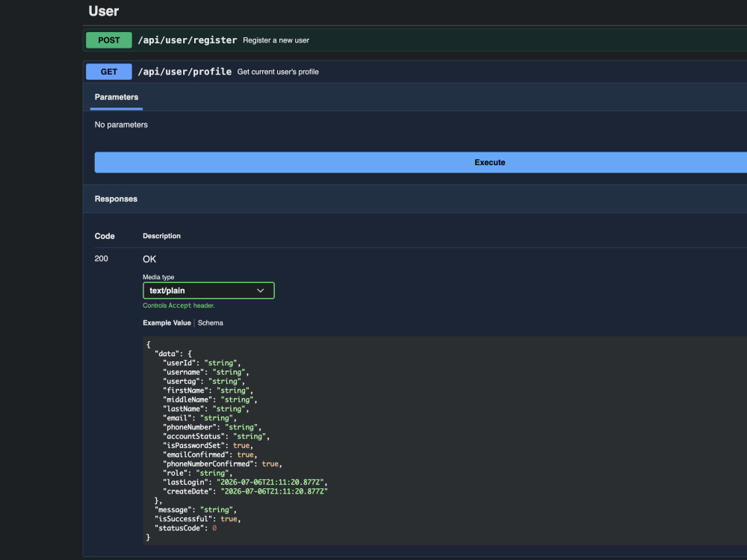Click the "message" line in example JSON
Image resolution: width=747 pixels, height=560 pixels.
point(195,510)
